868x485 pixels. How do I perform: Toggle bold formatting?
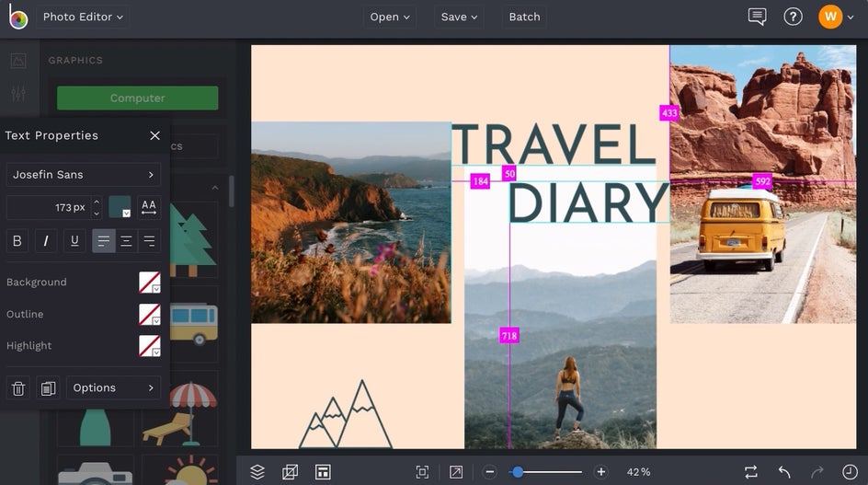tap(17, 240)
